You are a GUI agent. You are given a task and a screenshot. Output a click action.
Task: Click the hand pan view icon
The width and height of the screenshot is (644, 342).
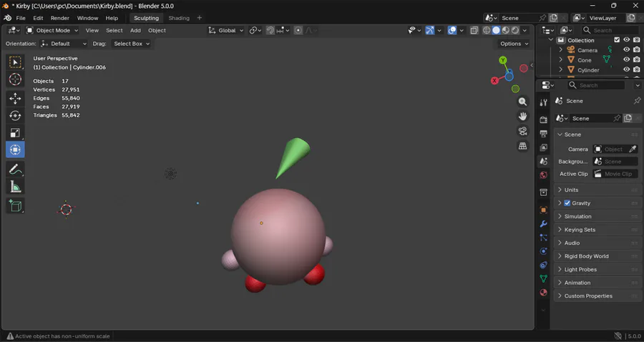coord(522,117)
